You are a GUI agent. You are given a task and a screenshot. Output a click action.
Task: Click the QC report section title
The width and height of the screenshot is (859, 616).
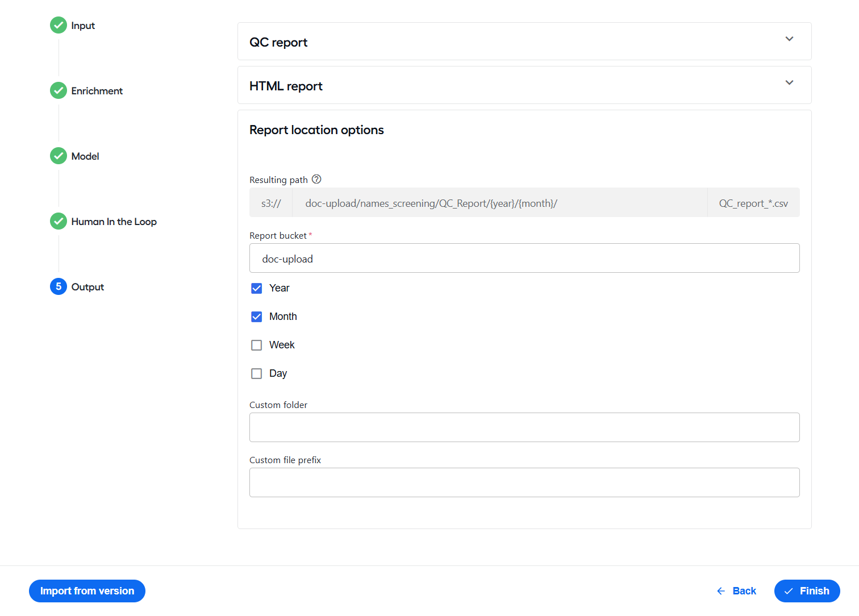[x=278, y=43]
